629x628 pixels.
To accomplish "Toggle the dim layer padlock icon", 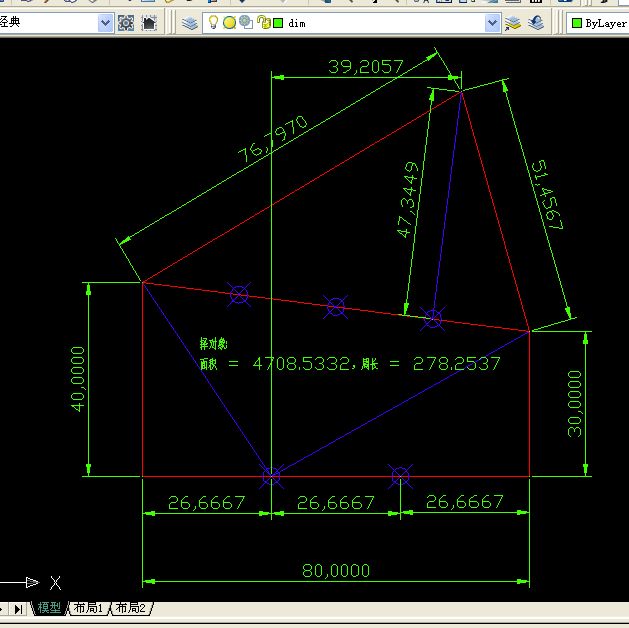I will pyautogui.click(x=264, y=22).
